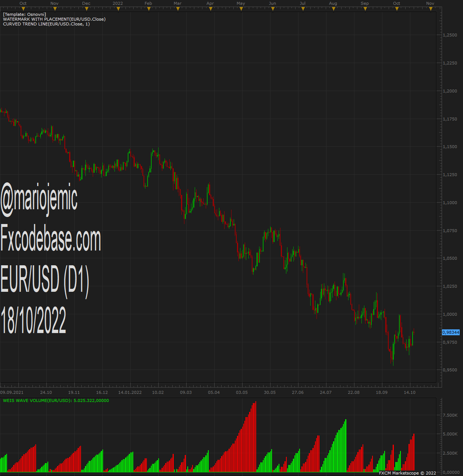
Task: Click the 05.04 date axis label
Action: point(214,392)
